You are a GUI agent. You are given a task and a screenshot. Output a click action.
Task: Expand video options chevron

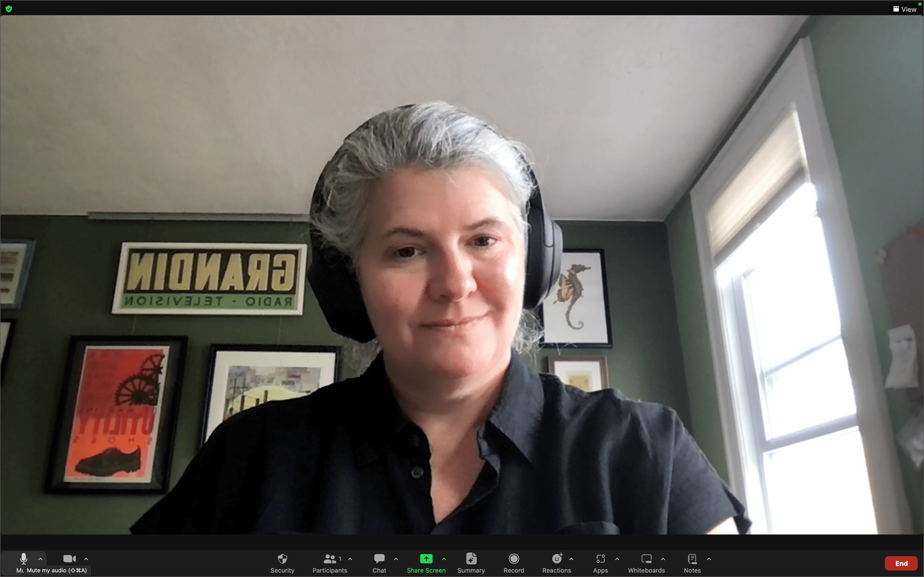(x=85, y=559)
